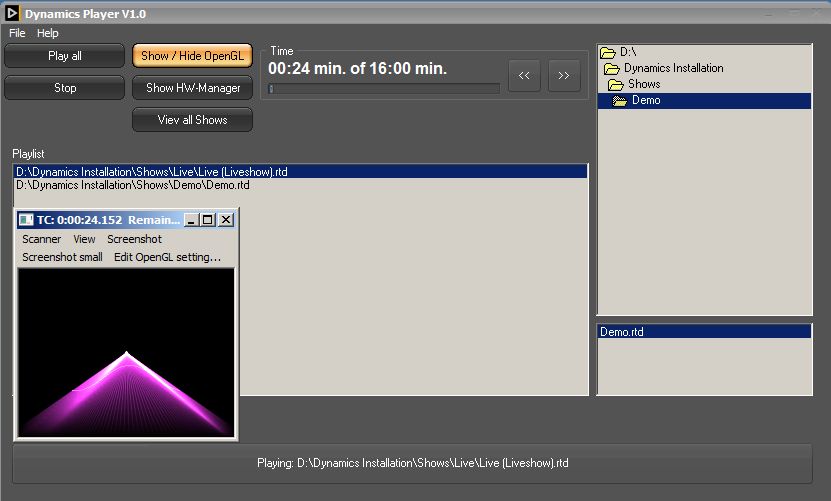Select the Dynamics Installation folder
This screenshot has height=501, width=831.
click(673, 68)
